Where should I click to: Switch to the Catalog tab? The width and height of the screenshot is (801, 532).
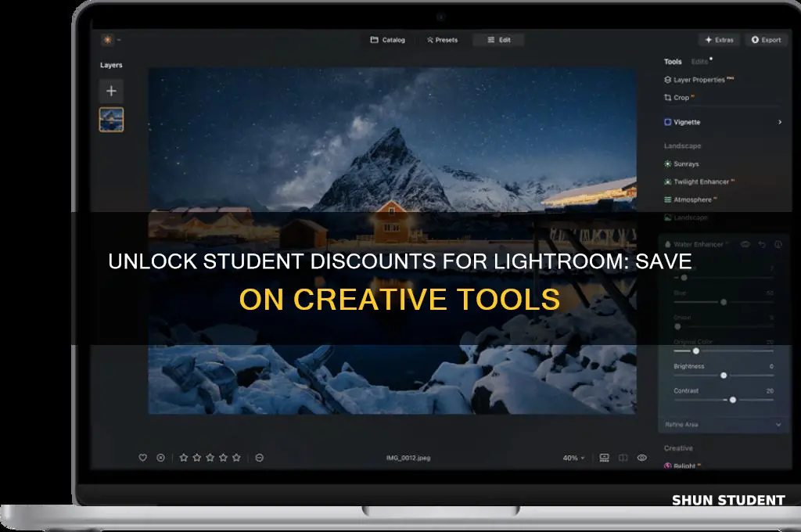pyautogui.click(x=388, y=40)
